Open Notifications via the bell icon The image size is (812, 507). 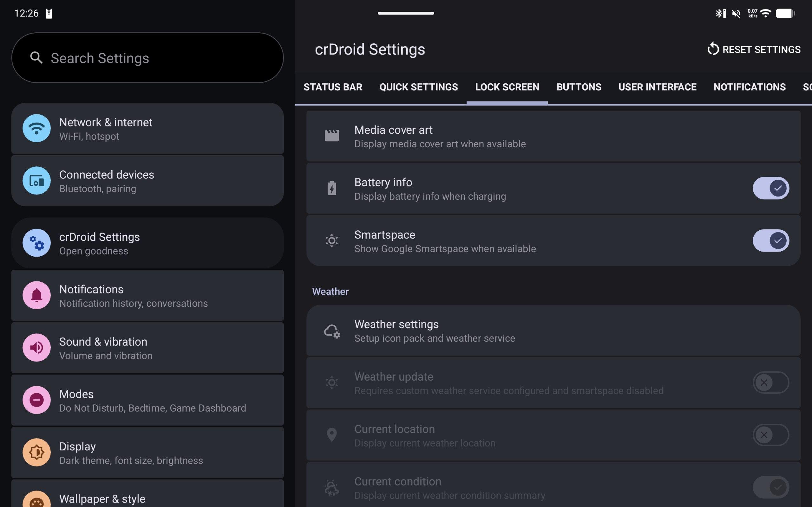(36, 295)
